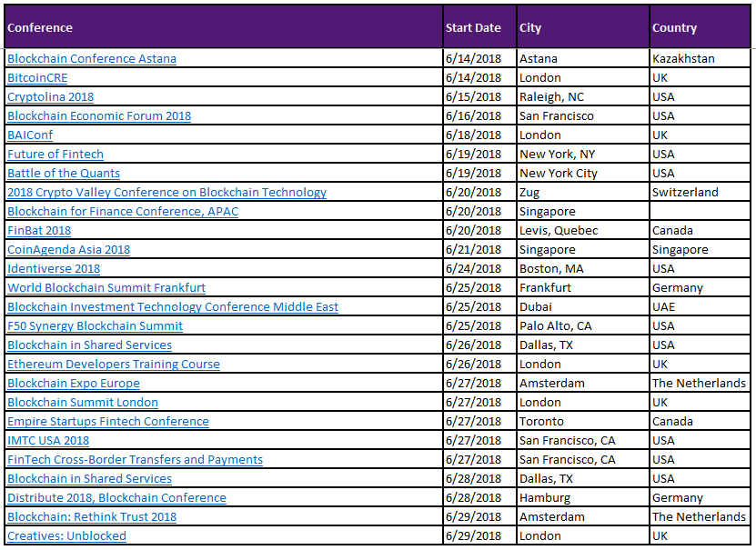756x550 pixels.
Task: Select the Country column header
Action: click(701, 27)
